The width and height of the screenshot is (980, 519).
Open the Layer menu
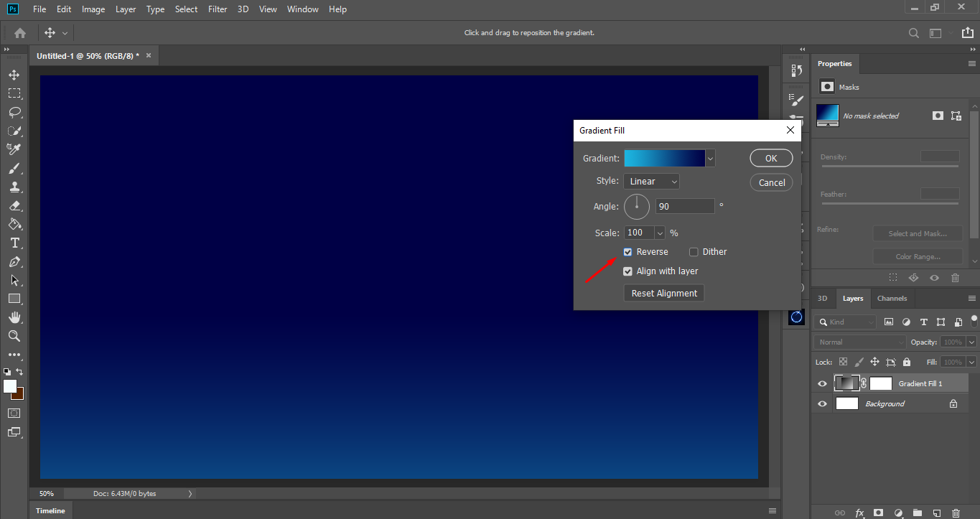point(126,9)
